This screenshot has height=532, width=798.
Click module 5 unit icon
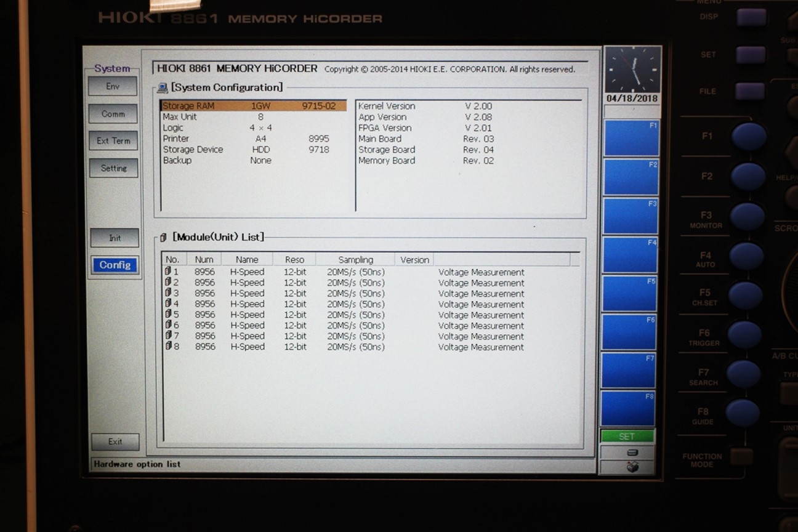[x=167, y=315]
